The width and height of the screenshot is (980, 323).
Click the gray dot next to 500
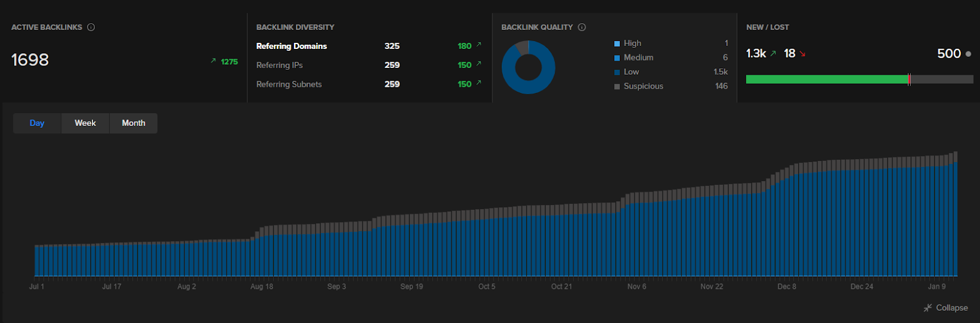point(968,54)
